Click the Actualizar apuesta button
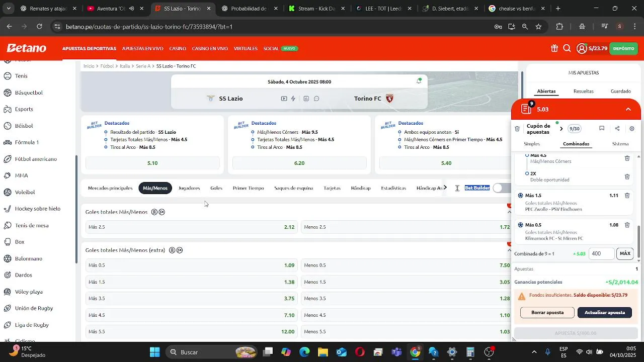The image size is (644, 362). [605, 312]
